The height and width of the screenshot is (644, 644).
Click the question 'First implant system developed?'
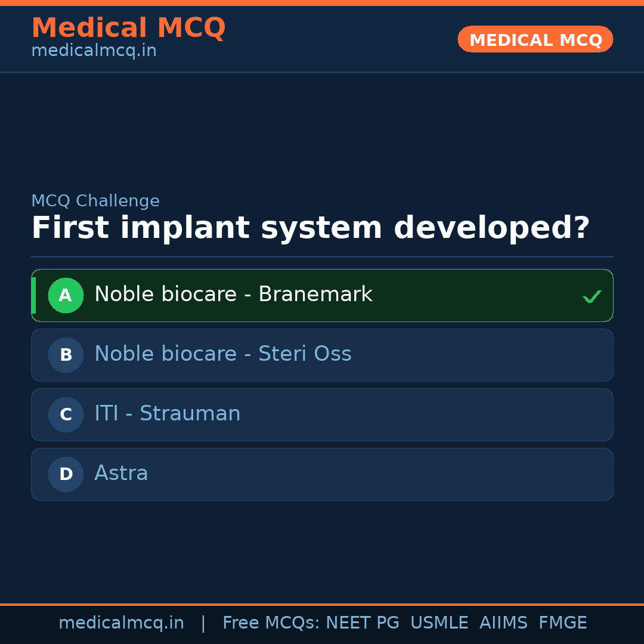pyautogui.click(x=310, y=227)
